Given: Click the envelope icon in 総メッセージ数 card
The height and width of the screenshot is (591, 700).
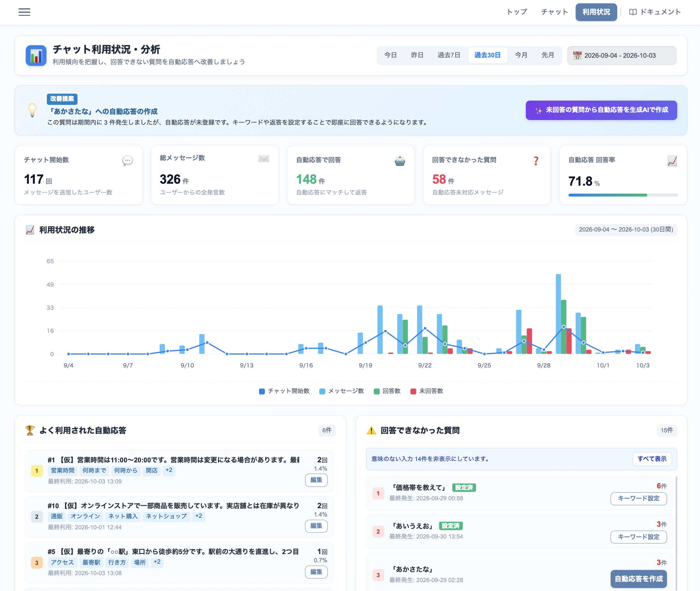Looking at the screenshot, I should click(x=264, y=159).
